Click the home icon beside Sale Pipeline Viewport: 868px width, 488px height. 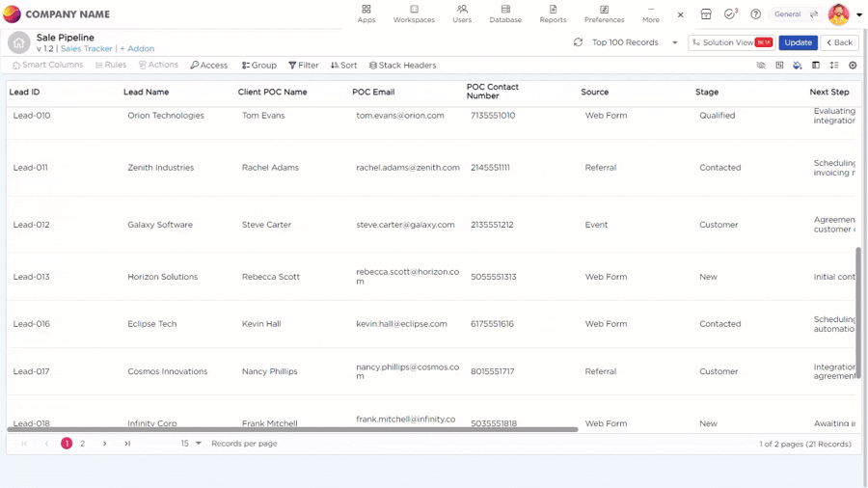click(18, 42)
